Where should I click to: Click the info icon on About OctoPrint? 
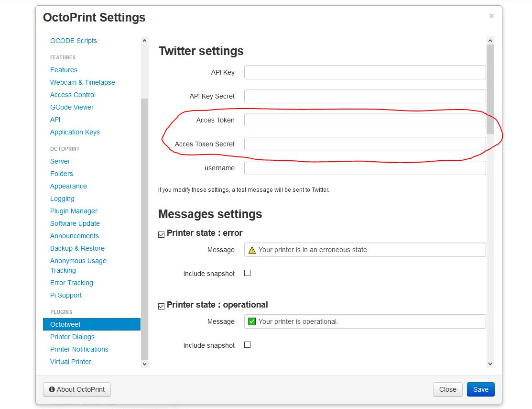click(x=52, y=389)
